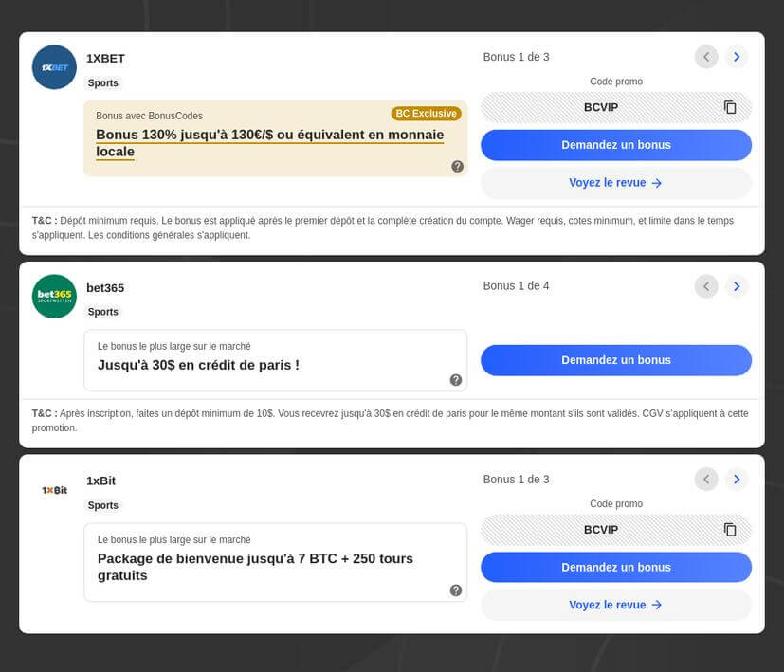784x672 pixels.
Task: Claim the 1xBit bonus button
Action: pyautogui.click(x=616, y=568)
